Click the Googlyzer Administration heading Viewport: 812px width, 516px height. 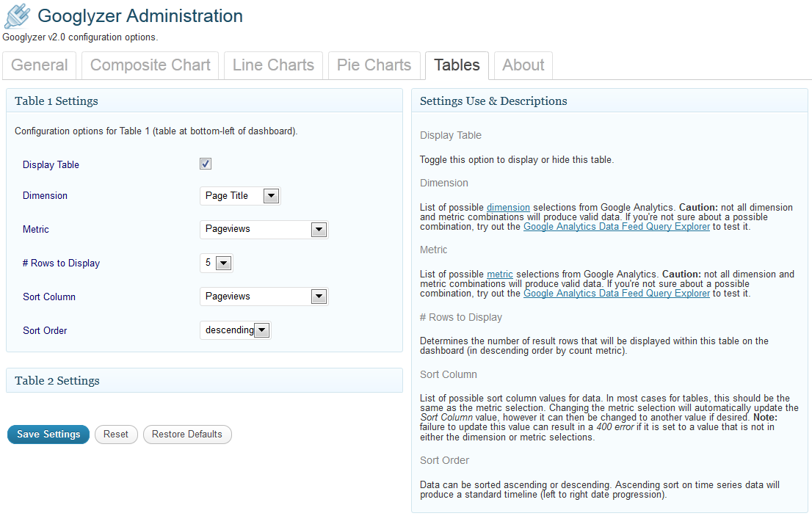140,16
